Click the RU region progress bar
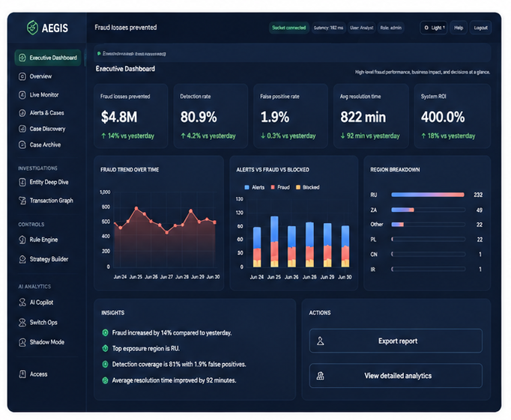The width and height of the screenshot is (511, 420). pyautogui.click(x=428, y=195)
